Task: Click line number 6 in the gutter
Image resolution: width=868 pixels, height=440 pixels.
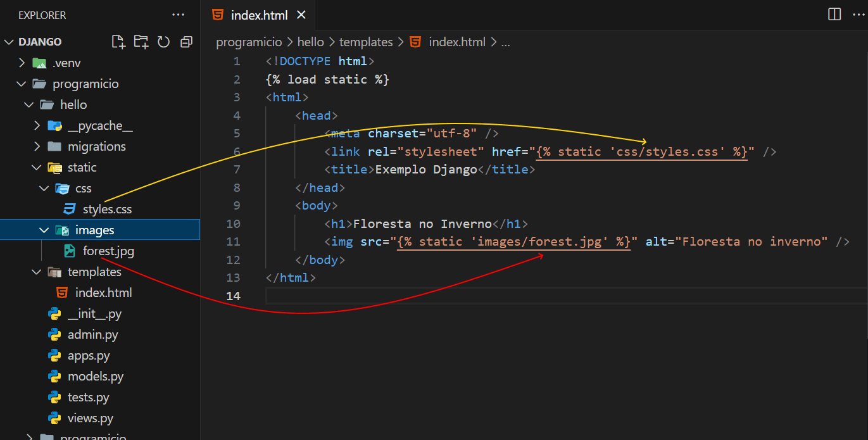Action: [237, 151]
